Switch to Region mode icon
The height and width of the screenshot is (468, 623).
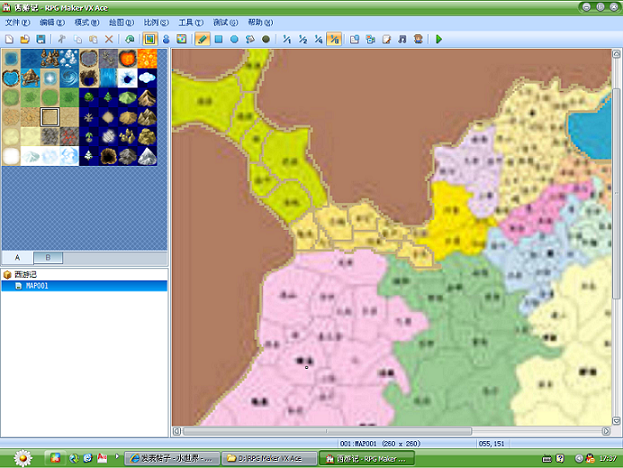[x=182, y=39]
